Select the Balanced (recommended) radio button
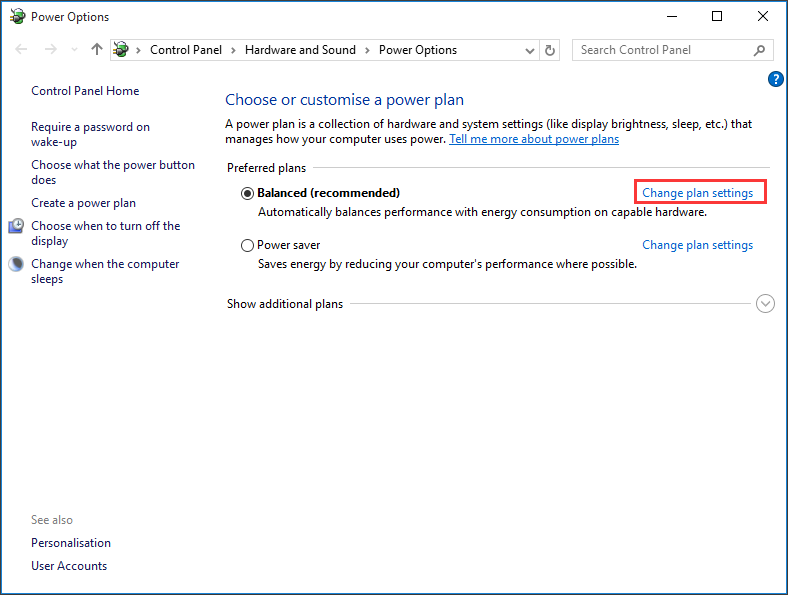Screen dimensions: 788x595 pyautogui.click(x=247, y=193)
